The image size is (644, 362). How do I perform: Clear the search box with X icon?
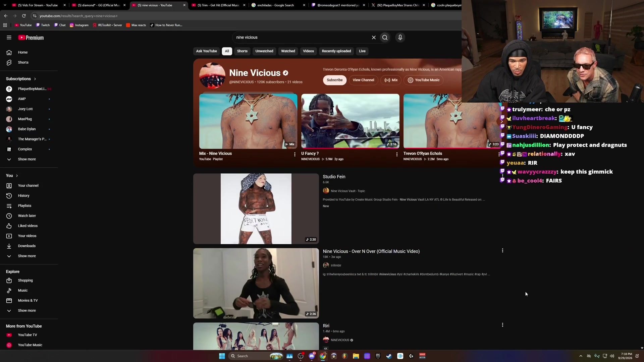(374, 38)
